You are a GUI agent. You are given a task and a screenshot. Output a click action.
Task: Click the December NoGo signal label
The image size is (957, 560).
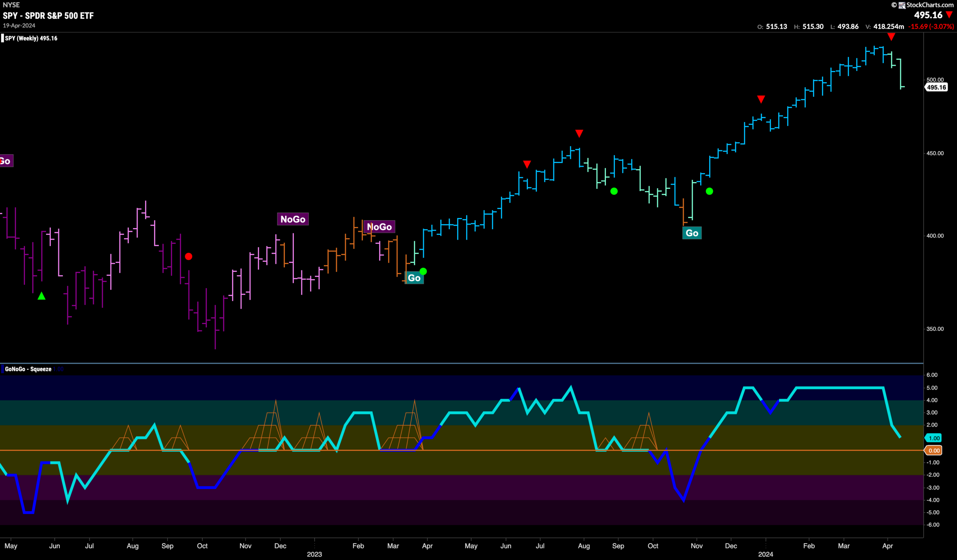293,219
